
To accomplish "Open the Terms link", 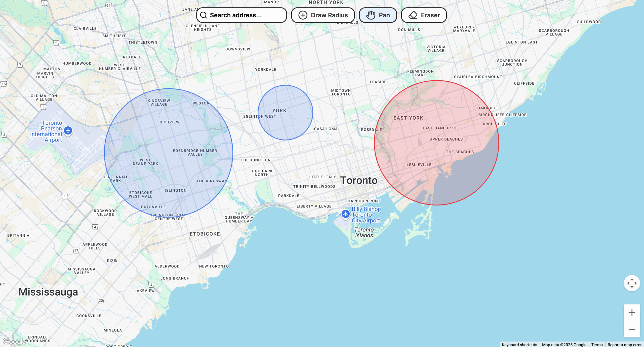I will click(x=597, y=344).
